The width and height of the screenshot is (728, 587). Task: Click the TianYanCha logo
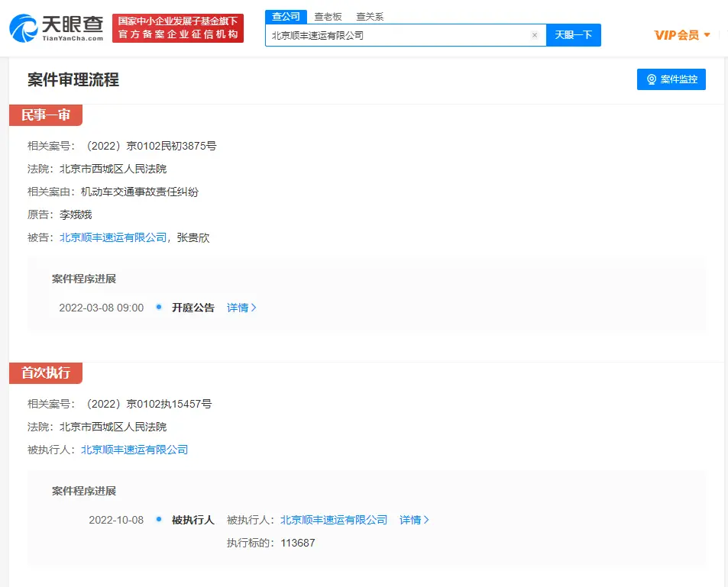[57, 28]
